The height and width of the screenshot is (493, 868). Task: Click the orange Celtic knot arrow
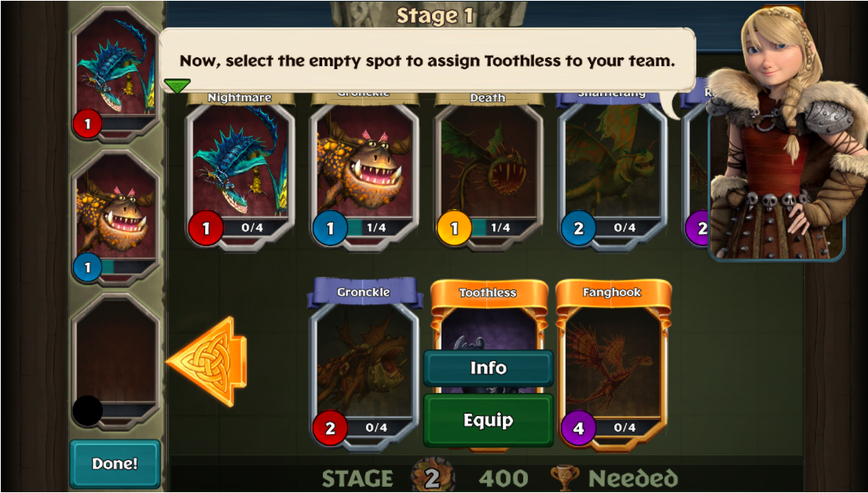(x=207, y=362)
